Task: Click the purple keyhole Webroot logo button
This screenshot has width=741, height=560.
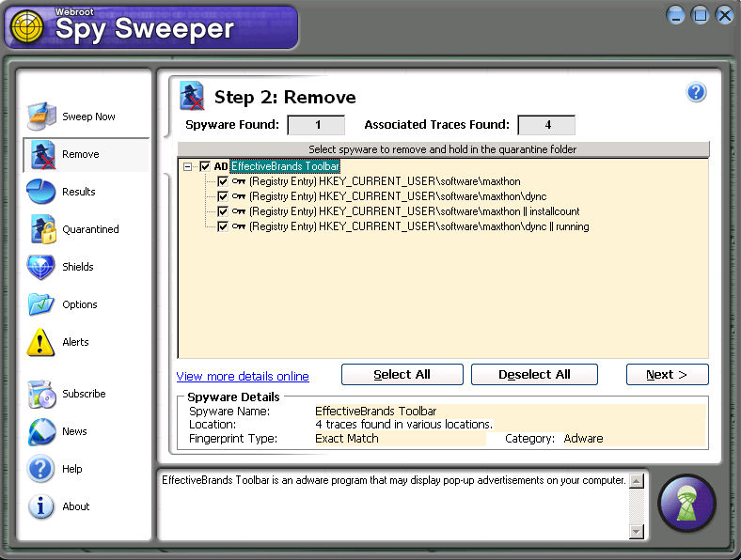Action: (686, 504)
